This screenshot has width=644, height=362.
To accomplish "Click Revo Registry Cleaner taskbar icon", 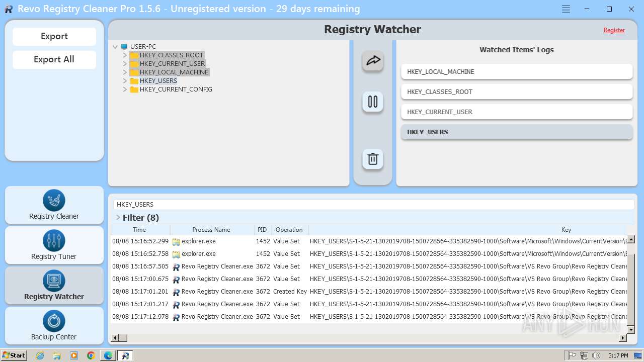I will (125, 355).
